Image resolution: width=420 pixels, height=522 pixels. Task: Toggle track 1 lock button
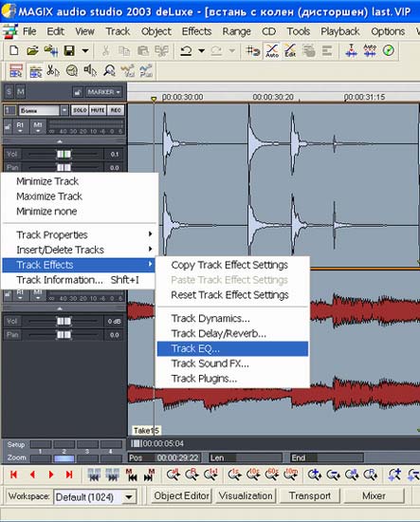(x=8, y=127)
